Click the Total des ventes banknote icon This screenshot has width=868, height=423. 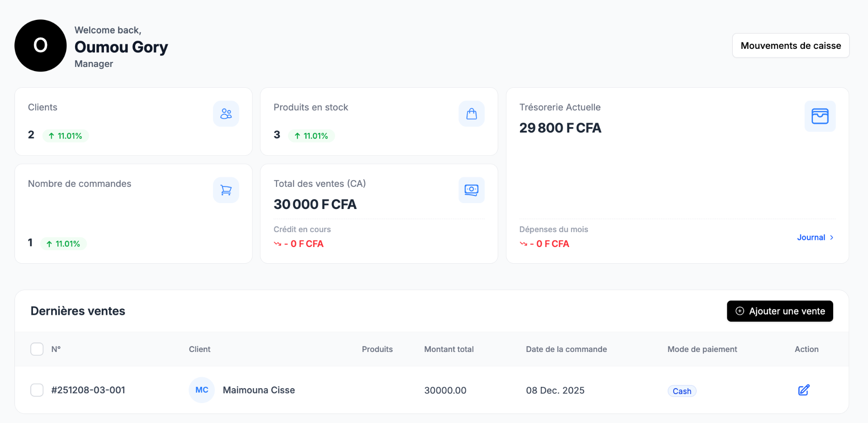tap(472, 190)
